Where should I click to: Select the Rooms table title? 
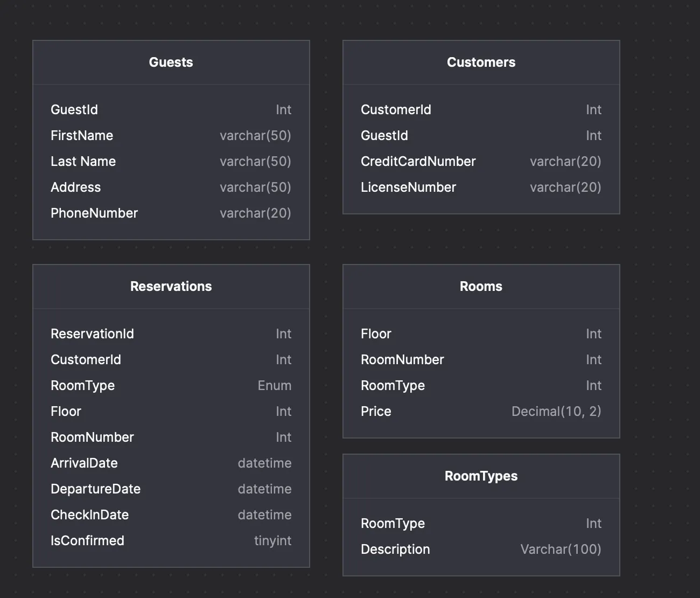481,287
